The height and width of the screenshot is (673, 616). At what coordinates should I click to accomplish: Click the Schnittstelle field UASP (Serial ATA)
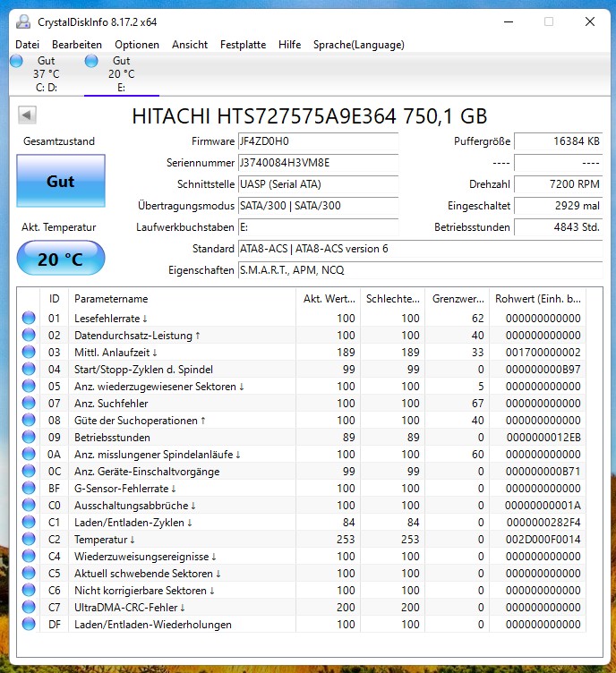(318, 184)
